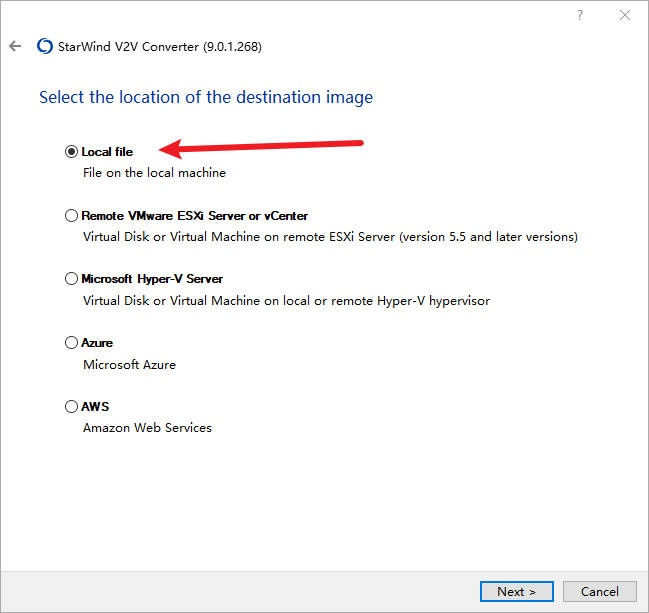649x613 pixels.
Task: Open help with the question mark icon
Action: (580, 15)
